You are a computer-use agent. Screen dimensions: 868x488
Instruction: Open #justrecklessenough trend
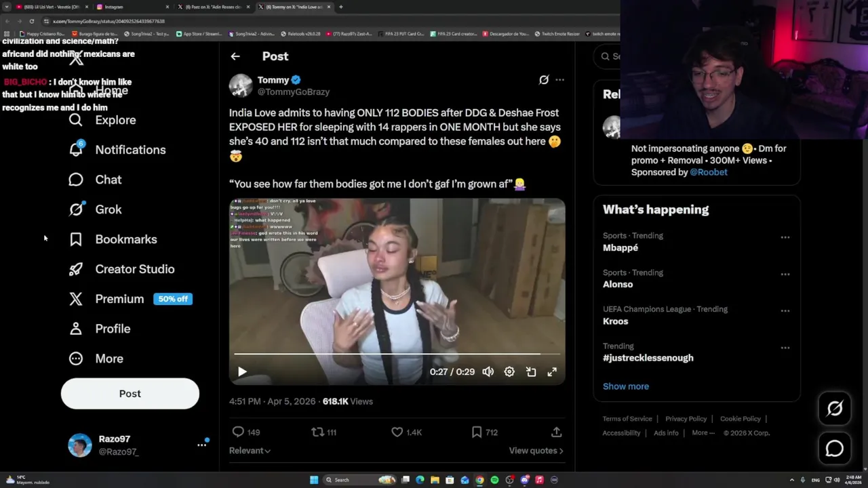[x=648, y=358]
